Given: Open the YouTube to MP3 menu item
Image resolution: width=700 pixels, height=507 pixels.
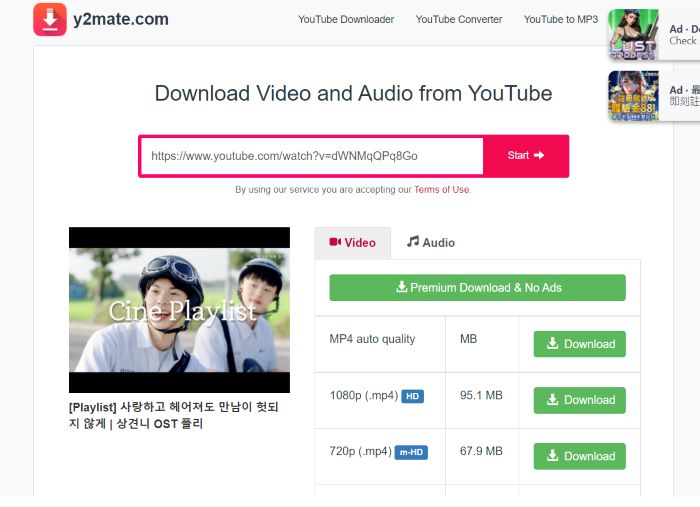Looking at the screenshot, I should pyautogui.click(x=561, y=20).
